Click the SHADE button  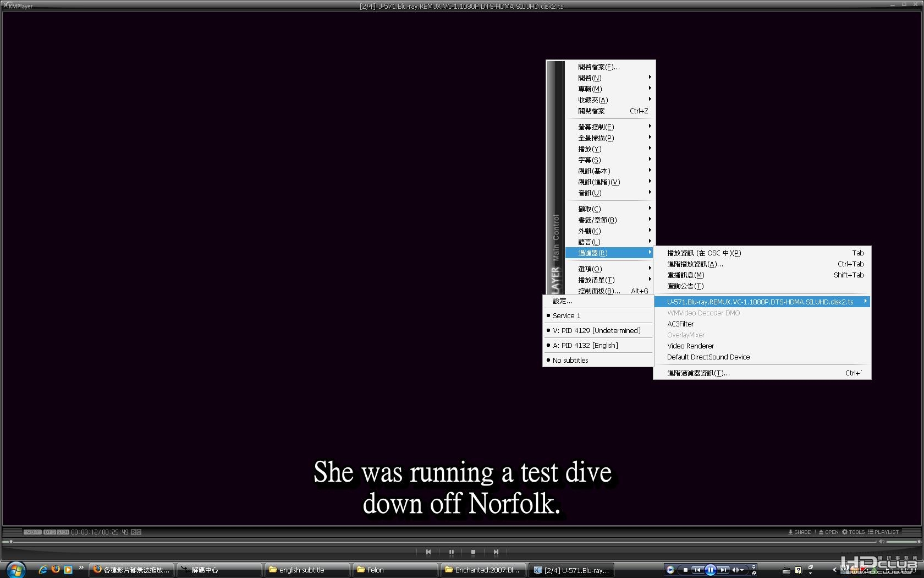[799, 532]
